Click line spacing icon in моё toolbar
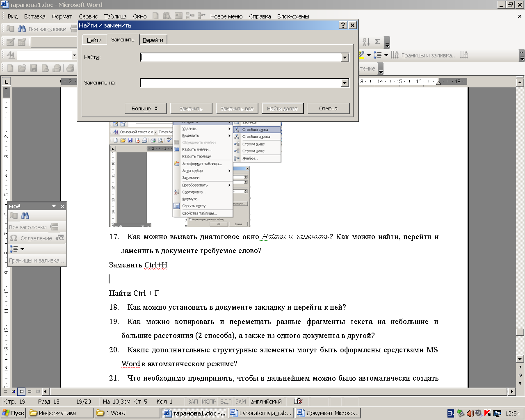 pyautogui.click(x=14, y=249)
